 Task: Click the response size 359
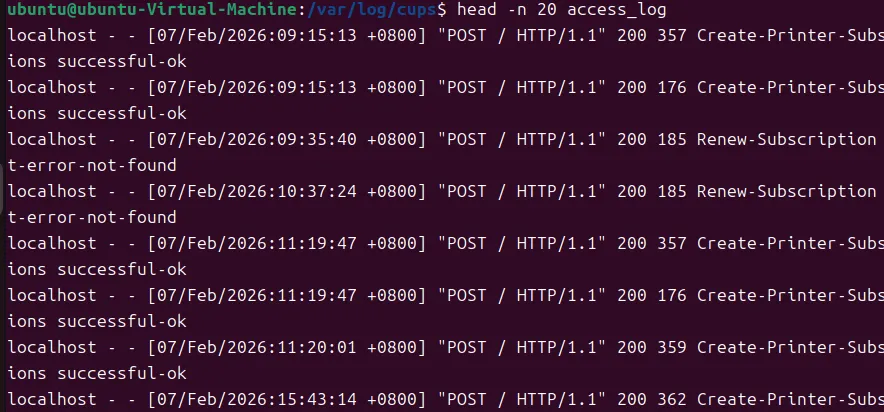671,347
